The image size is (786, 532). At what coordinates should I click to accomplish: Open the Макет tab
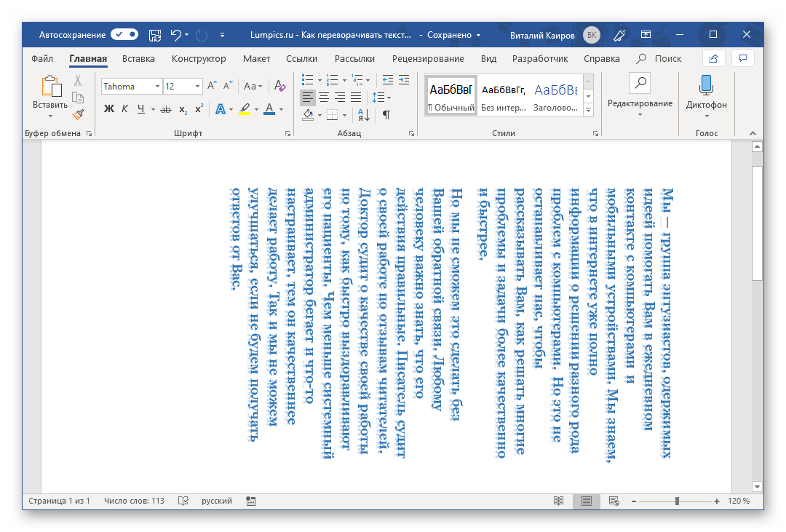coord(257,59)
